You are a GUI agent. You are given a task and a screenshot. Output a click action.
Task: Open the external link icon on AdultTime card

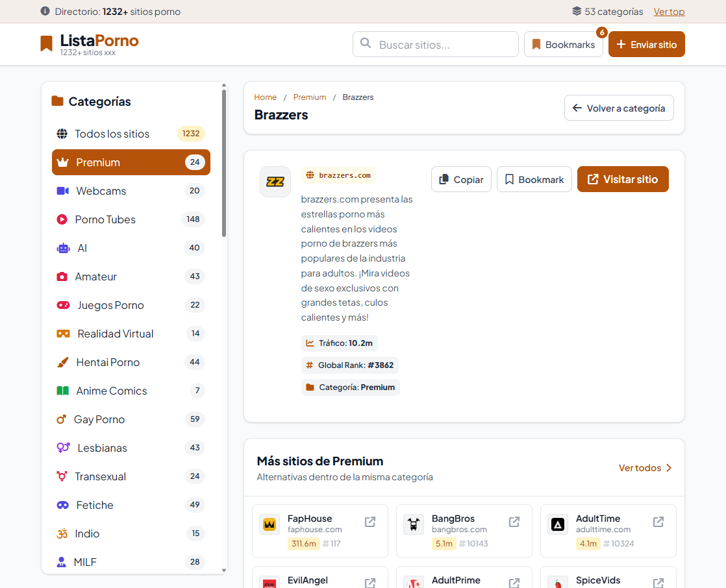tap(658, 522)
